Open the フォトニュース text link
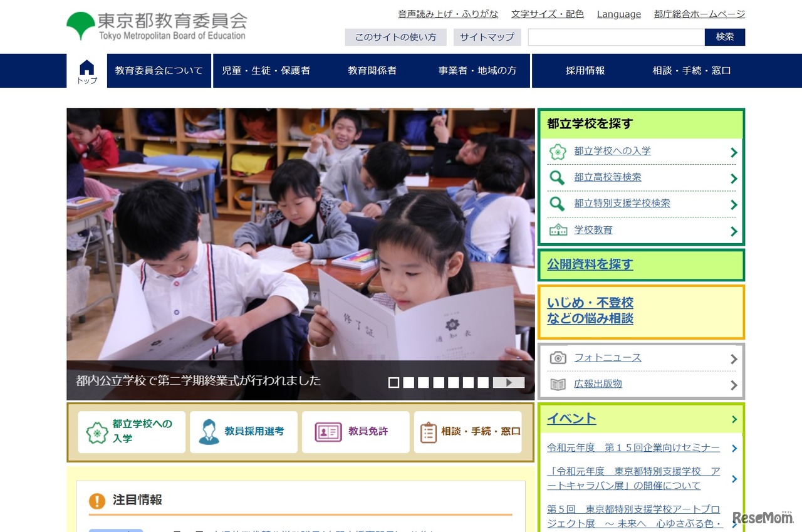802x532 pixels. (x=608, y=358)
